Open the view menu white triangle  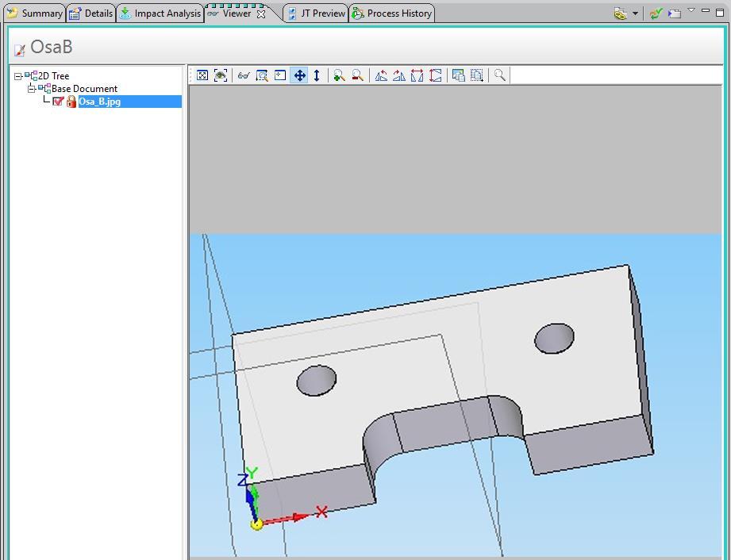tap(691, 10)
